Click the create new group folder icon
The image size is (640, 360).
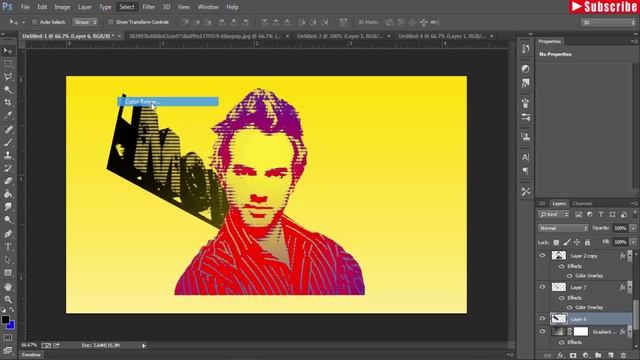598,356
